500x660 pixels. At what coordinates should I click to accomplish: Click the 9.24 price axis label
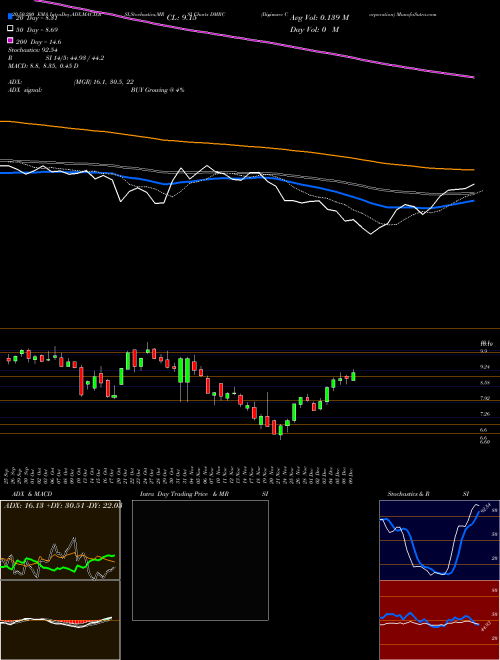tap(484, 367)
